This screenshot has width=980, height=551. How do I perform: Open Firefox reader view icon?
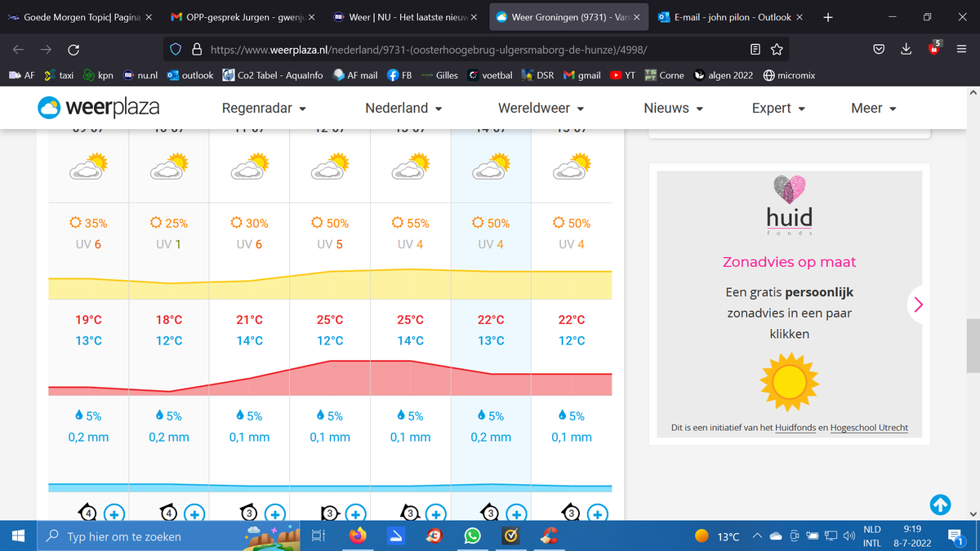pos(755,50)
